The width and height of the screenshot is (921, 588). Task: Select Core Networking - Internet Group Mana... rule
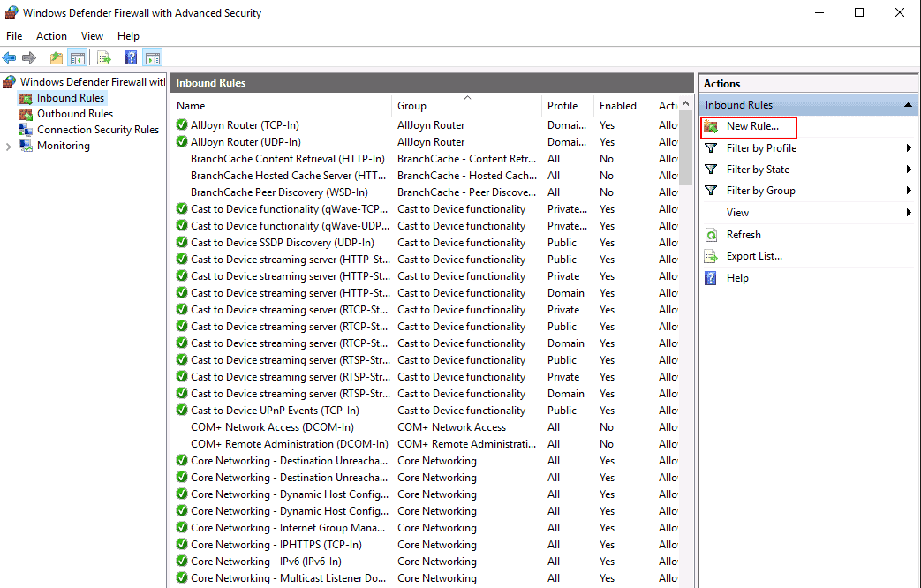288,527
